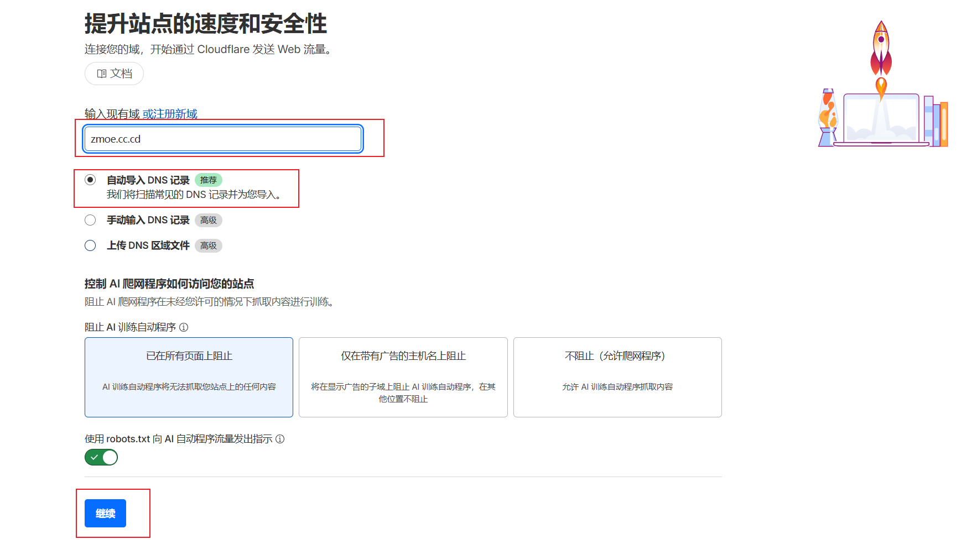The image size is (977, 560).
Task: Click the 高级 badge beside 手动输入 DNS 记录
Action: (x=208, y=220)
